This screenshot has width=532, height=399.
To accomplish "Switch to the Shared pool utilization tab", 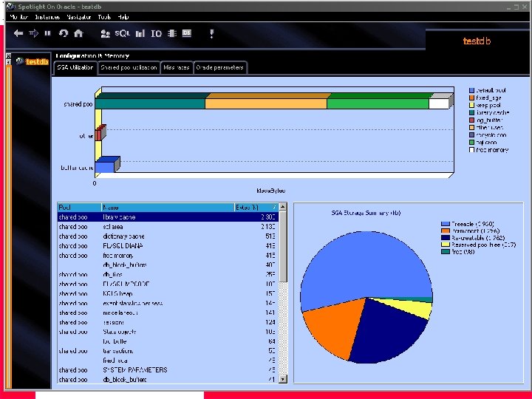I will click(129, 67).
